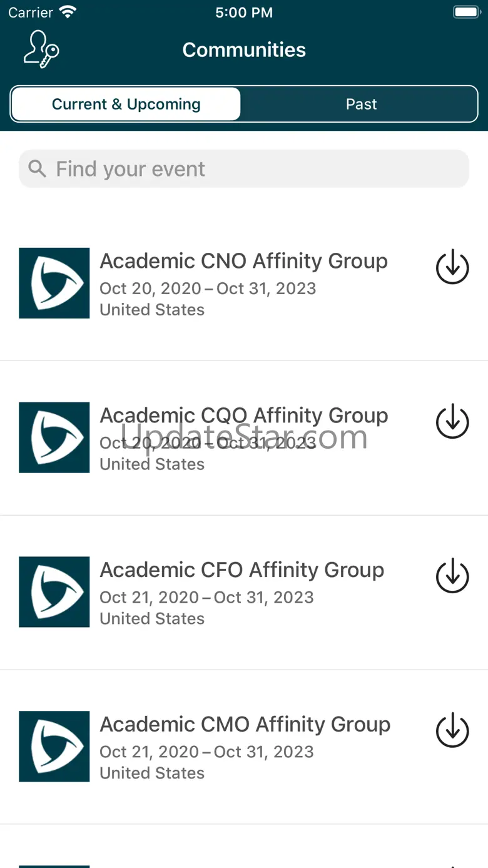Focus the Find your event field
This screenshot has width=488, height=868.
coord(250,168)
